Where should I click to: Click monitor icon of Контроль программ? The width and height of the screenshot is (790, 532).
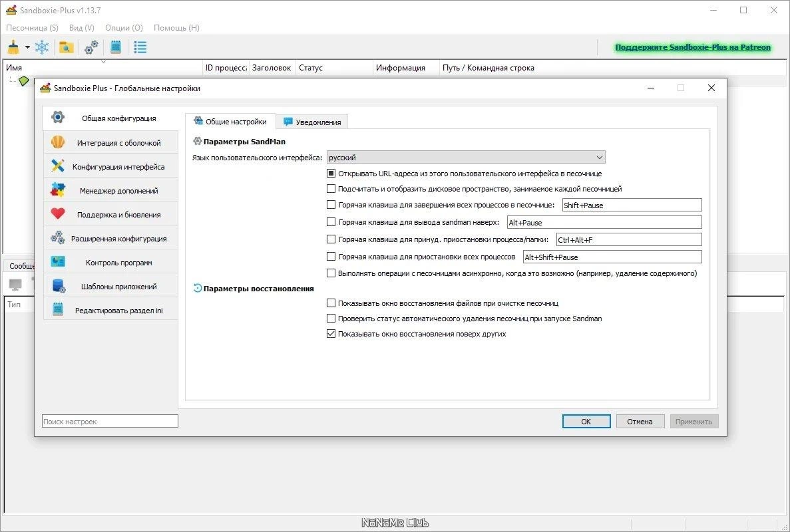pyautogui.click(x=58, y=262)
